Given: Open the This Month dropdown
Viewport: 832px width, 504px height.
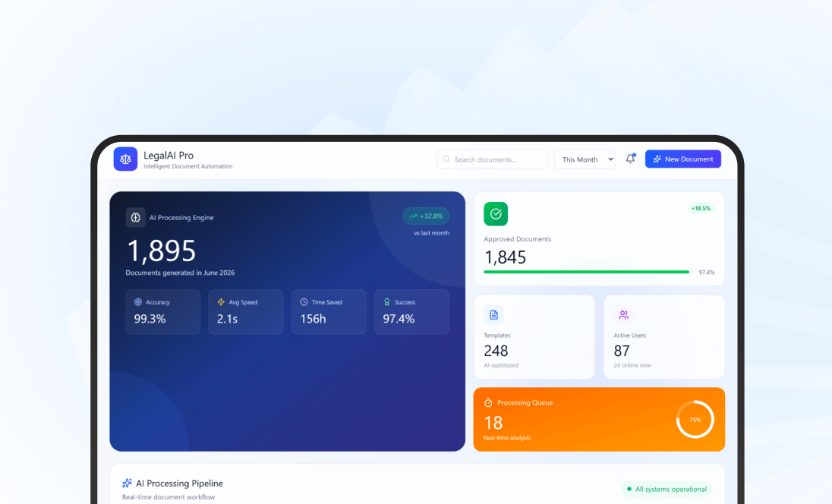Looking at the screenshot, I should point(585,159).
